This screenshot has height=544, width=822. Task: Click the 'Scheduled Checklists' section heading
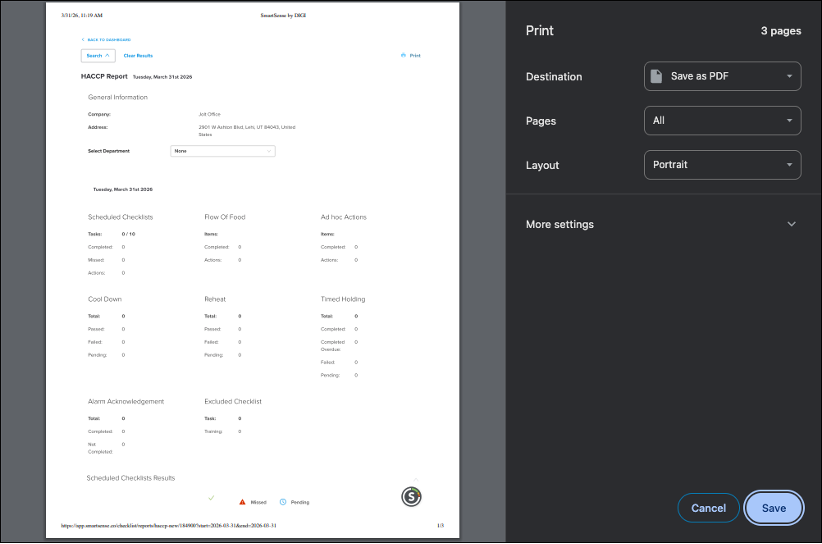click(120, 217)
